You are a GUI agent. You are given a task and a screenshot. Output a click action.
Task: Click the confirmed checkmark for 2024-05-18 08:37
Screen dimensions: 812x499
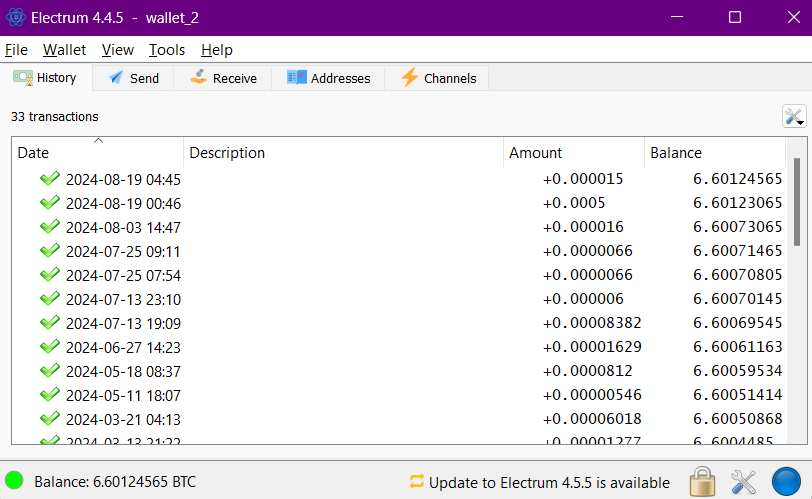50,371
